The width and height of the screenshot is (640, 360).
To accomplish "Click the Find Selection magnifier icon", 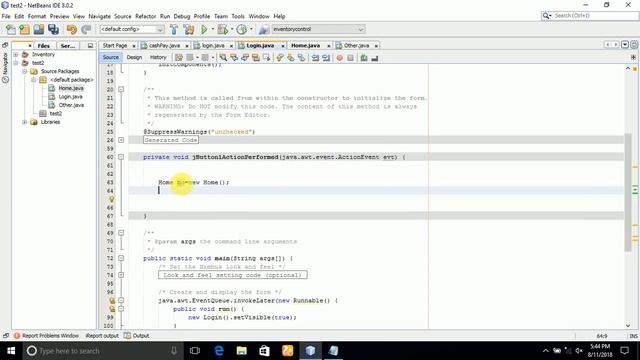I will click(223, 58).
